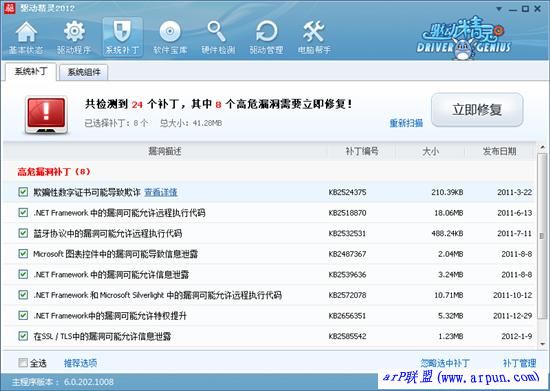Click the scrollbar up arrow
550x391 pixels.
(542, 147)
